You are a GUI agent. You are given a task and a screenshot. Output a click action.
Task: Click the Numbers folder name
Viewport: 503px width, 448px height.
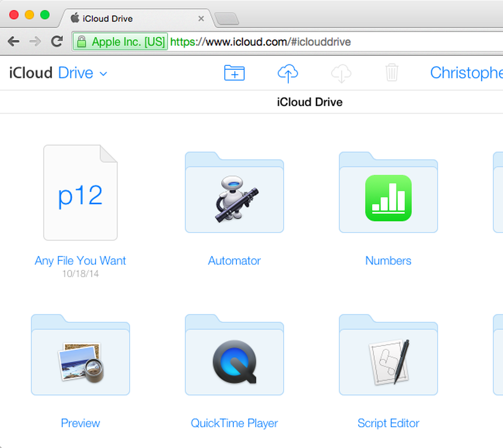pyautogui.click(x=388, y=261)
